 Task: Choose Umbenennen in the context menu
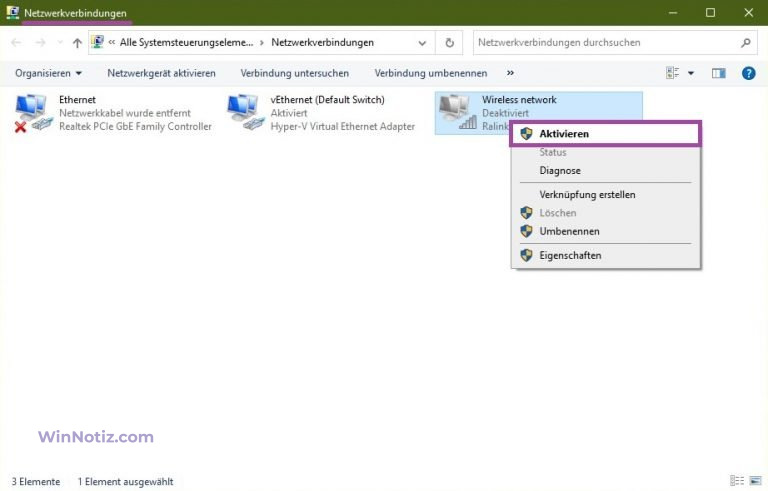click(569, 231)
